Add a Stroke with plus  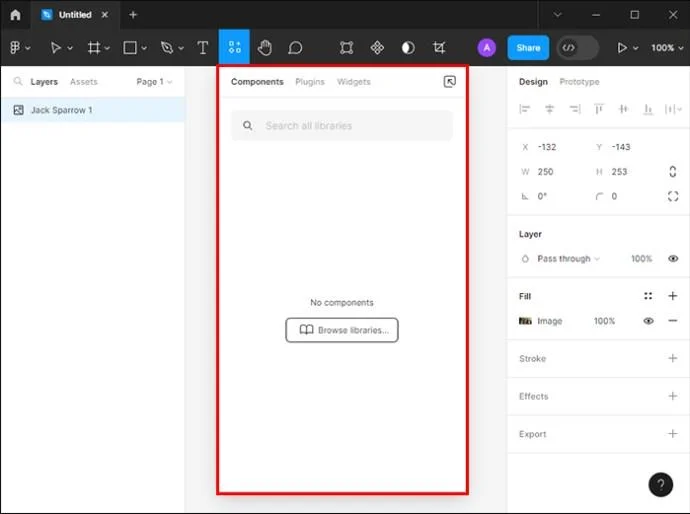click(672, 358)
